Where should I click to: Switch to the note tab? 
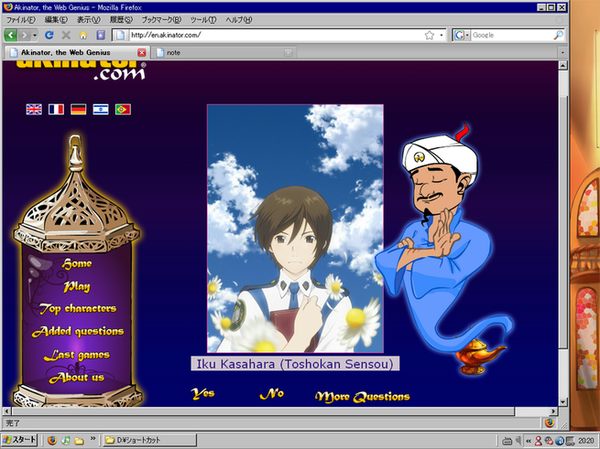coord(224,52)
